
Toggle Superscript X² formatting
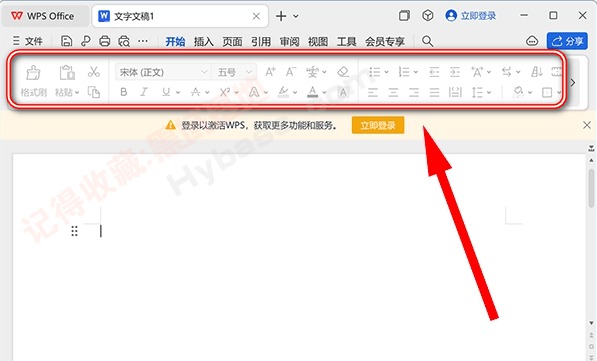click(x=225, y=92)
